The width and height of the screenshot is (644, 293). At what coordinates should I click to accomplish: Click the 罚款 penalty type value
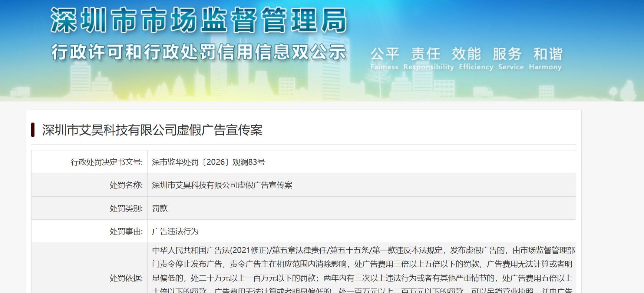point(160,208)
